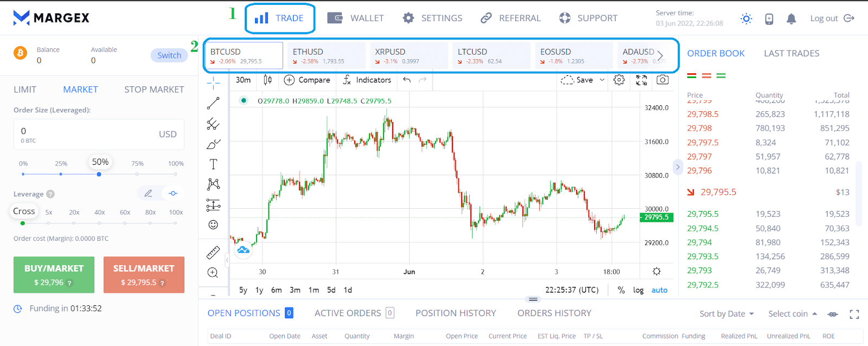Screen dimensions: 868x346
Task: Expand the Save layout dropdown arrow
Action: [x=602, y=80]
